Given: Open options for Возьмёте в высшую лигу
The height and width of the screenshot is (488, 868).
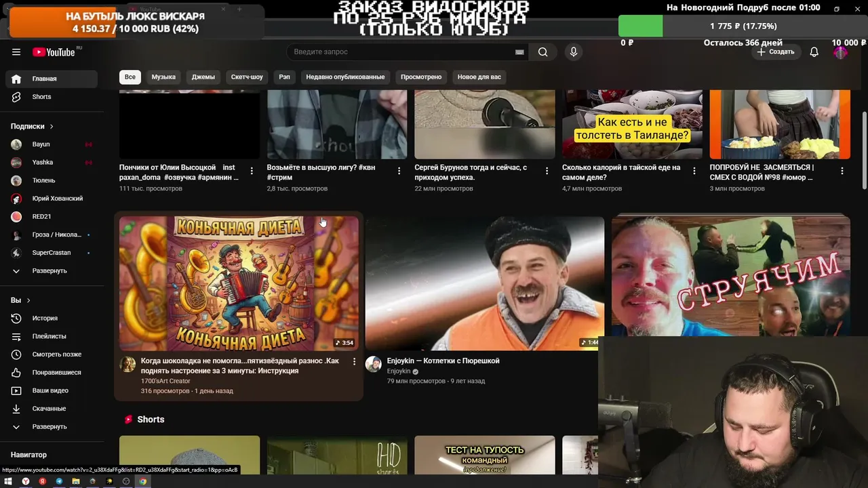Looking at the screenshot, I should tap(399, 171).
